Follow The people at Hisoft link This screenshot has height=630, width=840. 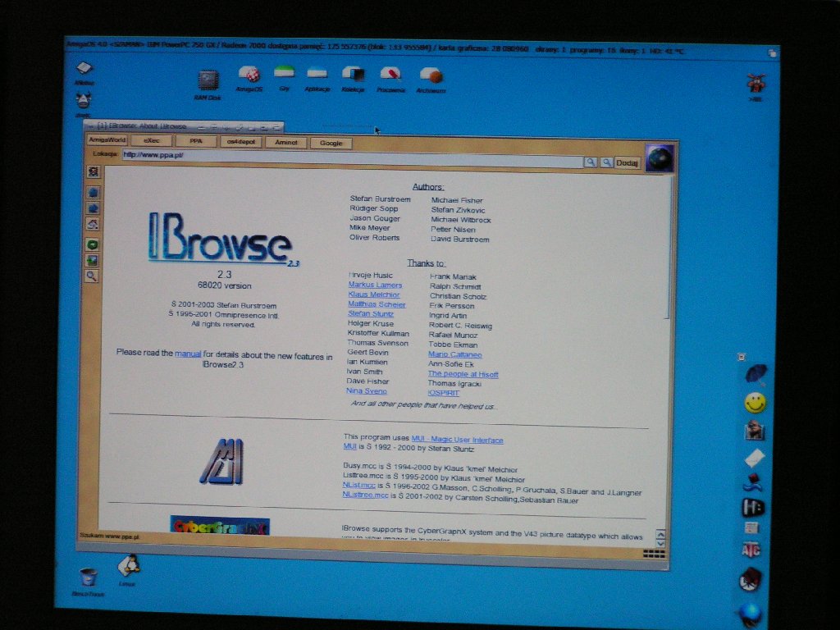(x=463, y=374)
